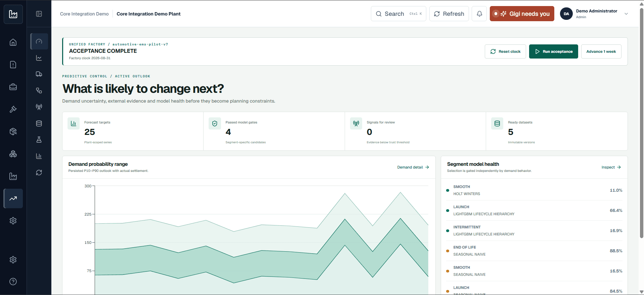
Task: Open the factory icon lower in the sidebar
Action: [x=13, y=176]
